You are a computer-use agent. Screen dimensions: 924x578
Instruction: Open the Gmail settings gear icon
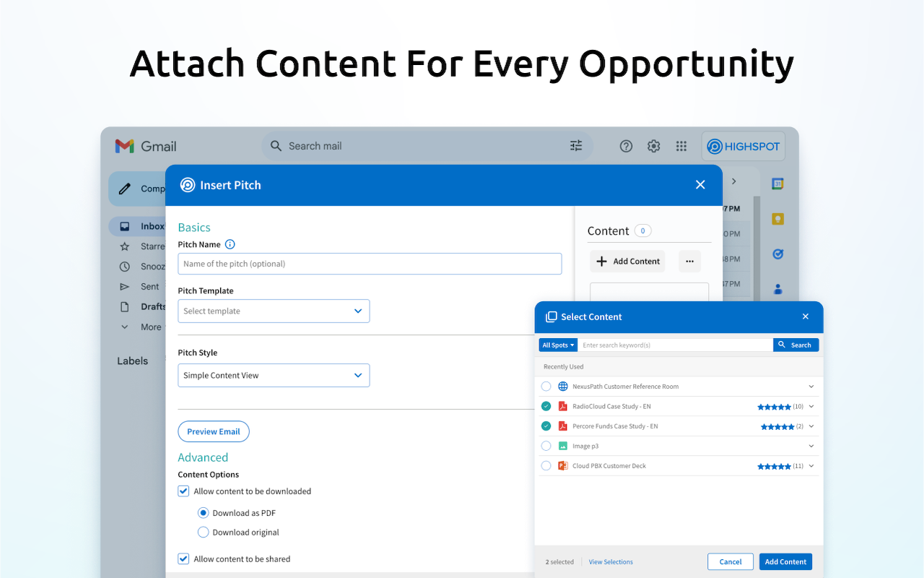[653, 146]
